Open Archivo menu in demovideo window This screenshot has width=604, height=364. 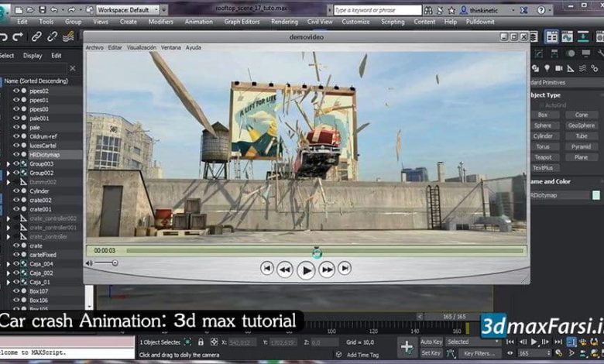[x=94, y=47]
